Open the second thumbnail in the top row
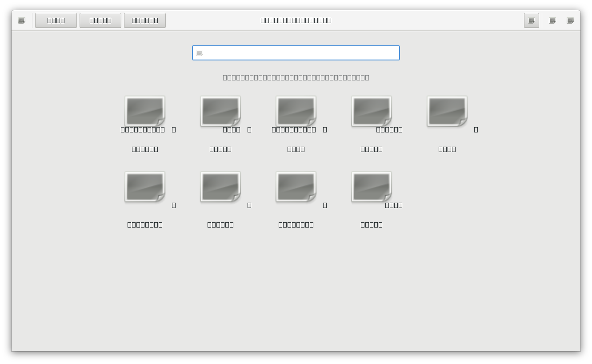 [x=220, y=111]
